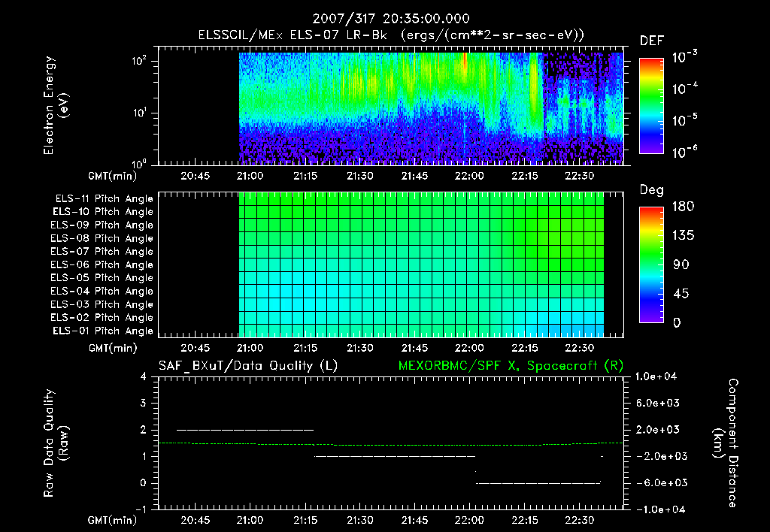Select the ELS-11 Pitch Angle row label
770x532 pixels.
104,199
